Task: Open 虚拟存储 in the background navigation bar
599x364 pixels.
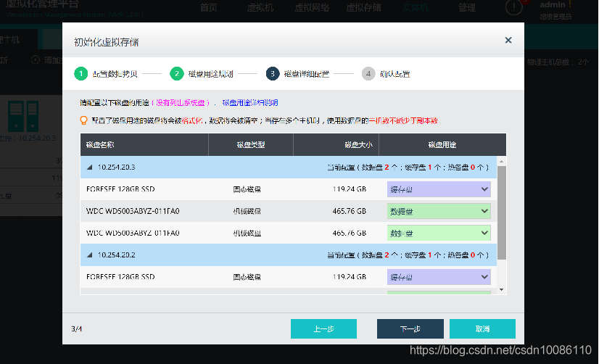Action: tap(363, 7)
